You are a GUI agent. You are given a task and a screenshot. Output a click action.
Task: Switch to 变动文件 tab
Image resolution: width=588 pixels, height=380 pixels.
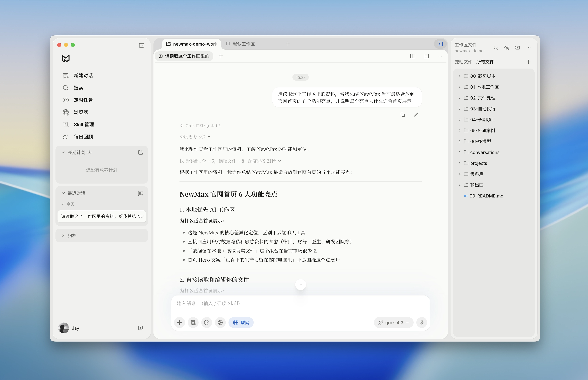463,62
